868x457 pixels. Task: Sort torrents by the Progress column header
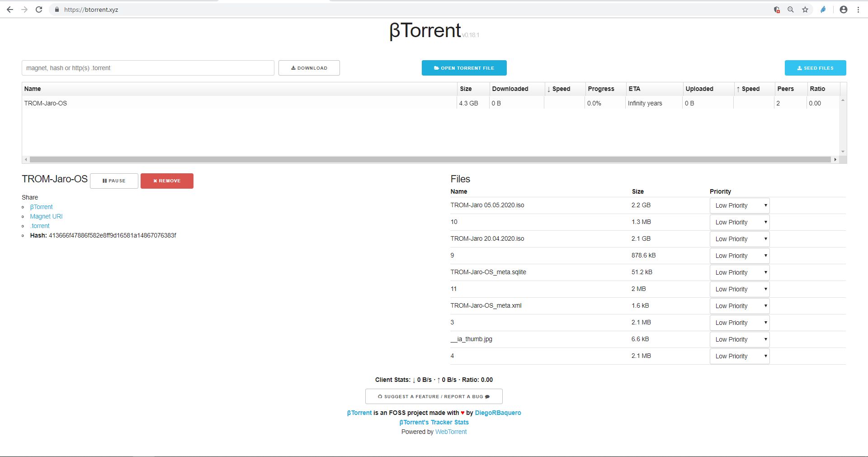(601, 89)
